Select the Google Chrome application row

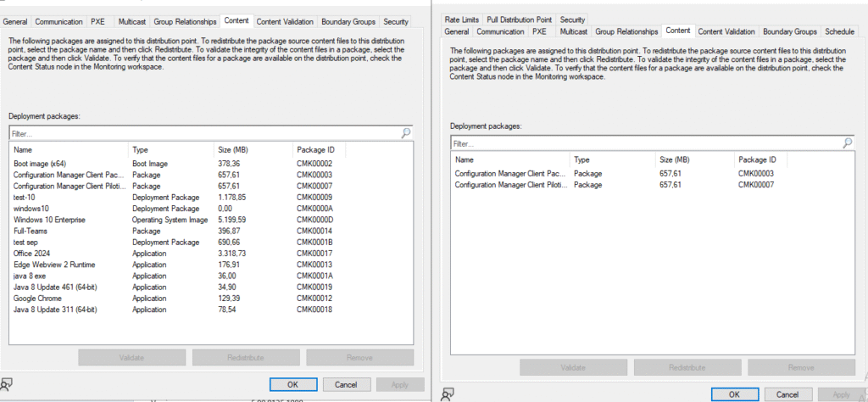pos(36,299)
